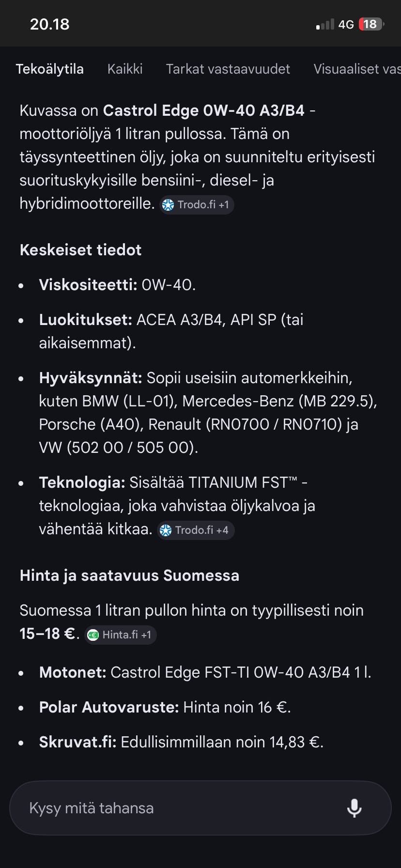This screenshot has width=401, height=868.
Task: Expand the Trodo.fi +1 source chip
Action: (x=197, y=205)
